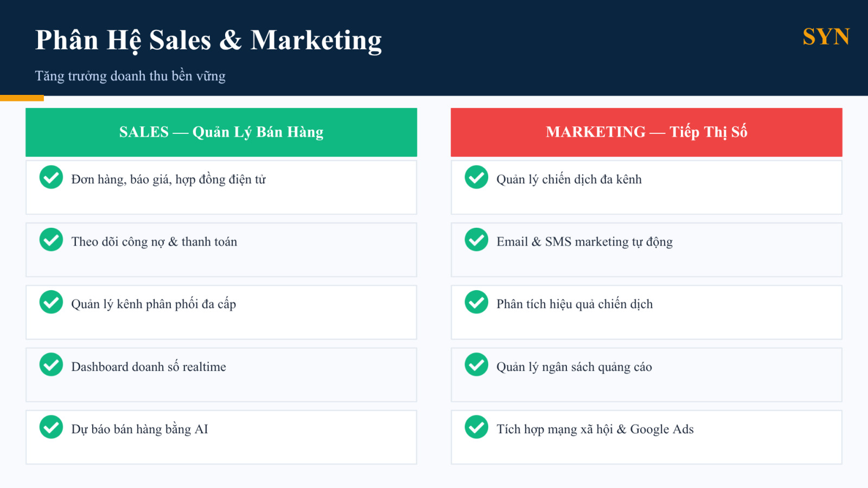Select the text Dự báo bán hàng bằng AI
Screen dimensions: 868x488
[x=139, y=429]
